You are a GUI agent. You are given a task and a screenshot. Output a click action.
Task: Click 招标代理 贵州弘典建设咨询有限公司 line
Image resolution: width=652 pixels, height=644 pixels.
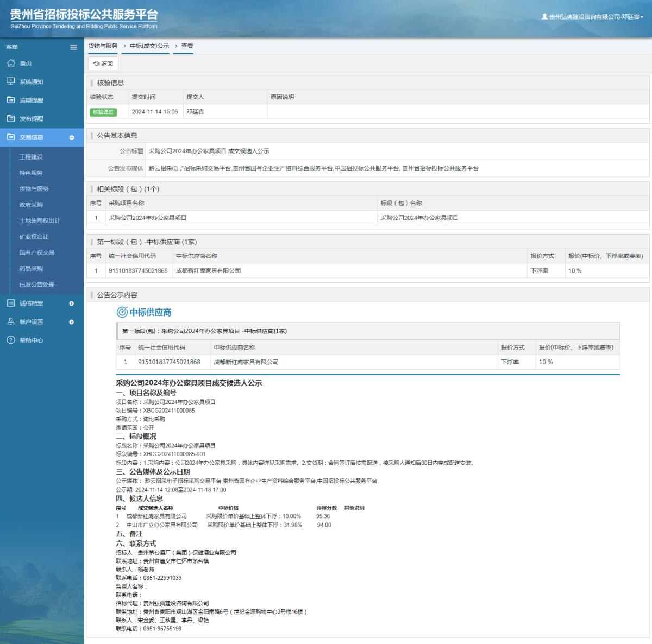tap(162, 603)
